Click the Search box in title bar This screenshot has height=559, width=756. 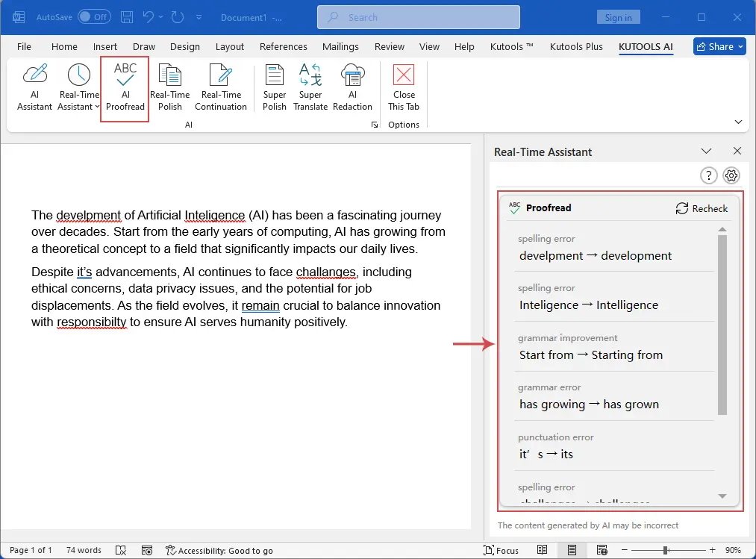[419, 17]
